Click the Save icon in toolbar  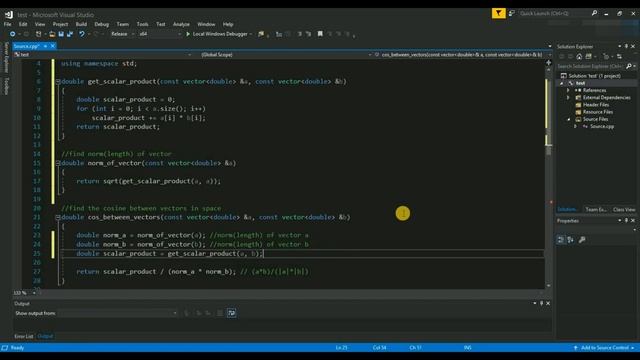61,34
